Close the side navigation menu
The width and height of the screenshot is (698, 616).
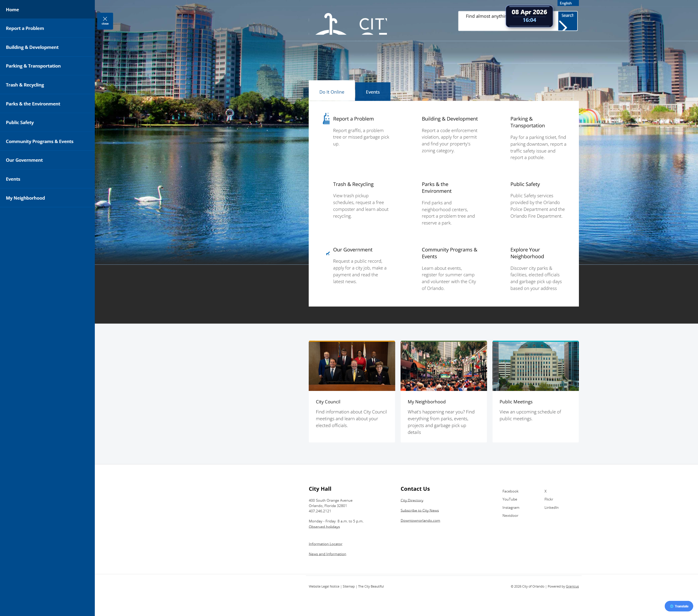pyautogui.click(x=105, y=21)
